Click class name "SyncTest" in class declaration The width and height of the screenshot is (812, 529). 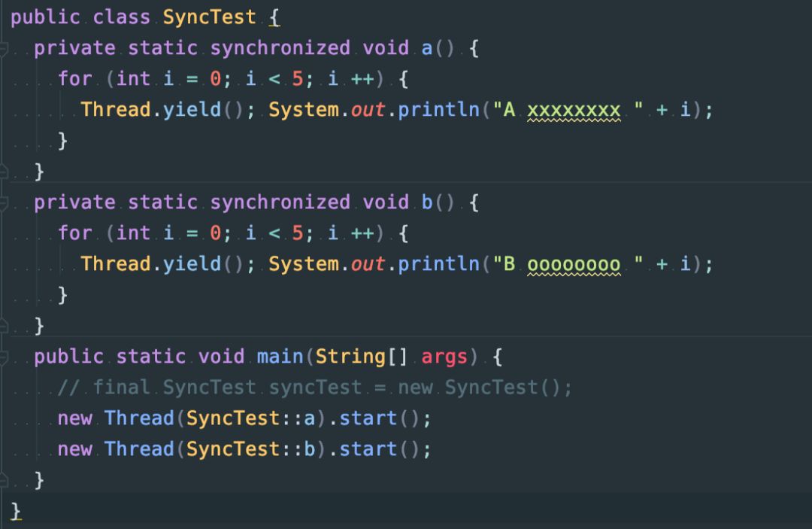[x=209, y=17]
